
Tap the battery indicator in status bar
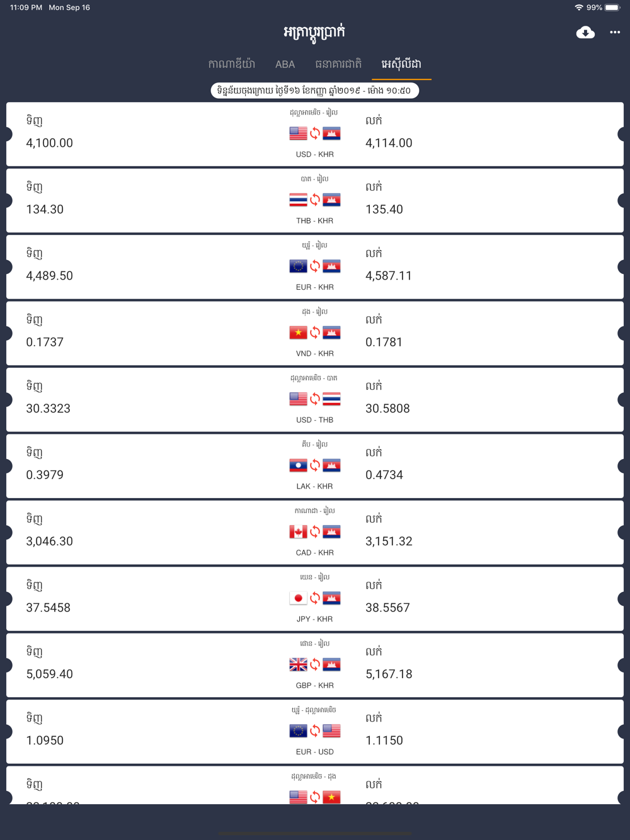(613, 8)
